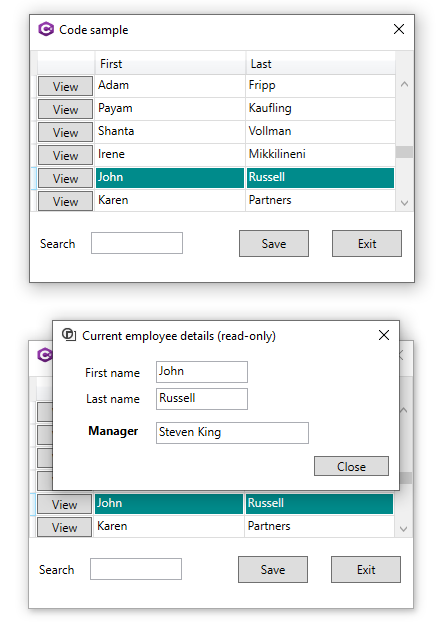Select the Russell cell in bottom window grid
This screenshot has height=623, width=440.
click(x=320, y=503)
